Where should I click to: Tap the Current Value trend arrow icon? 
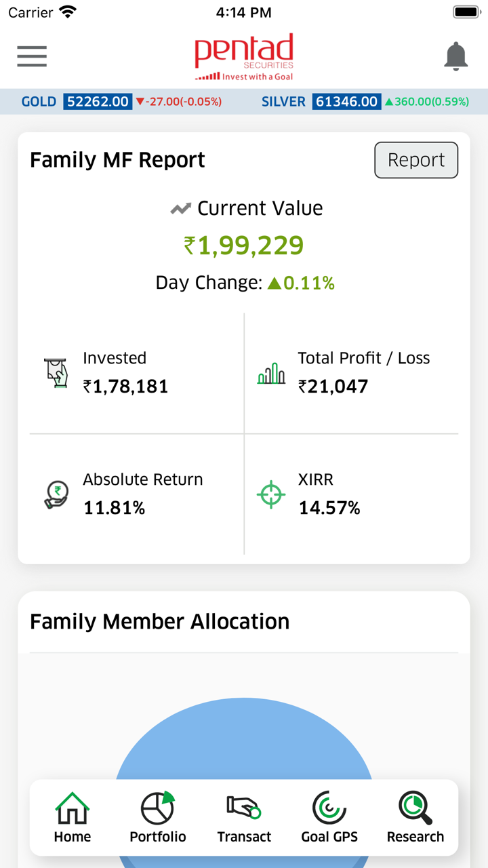pyautogui.click(x=180, y=209)
